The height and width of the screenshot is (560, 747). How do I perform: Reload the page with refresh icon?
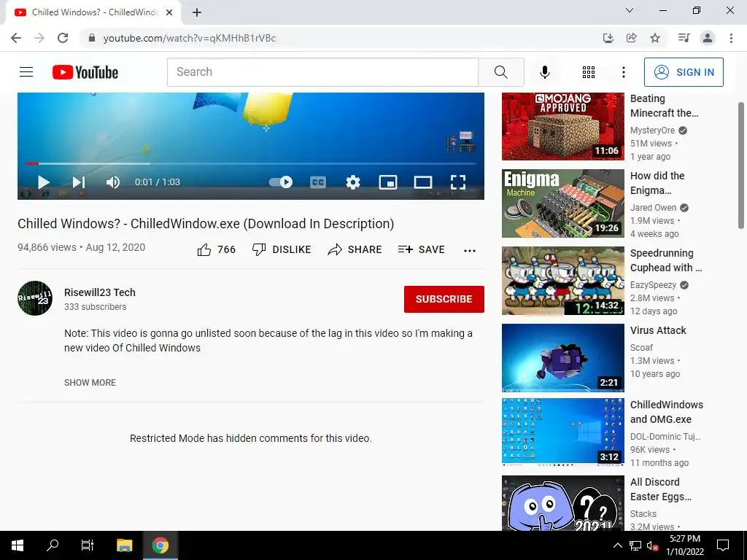(x=63, y=38)
